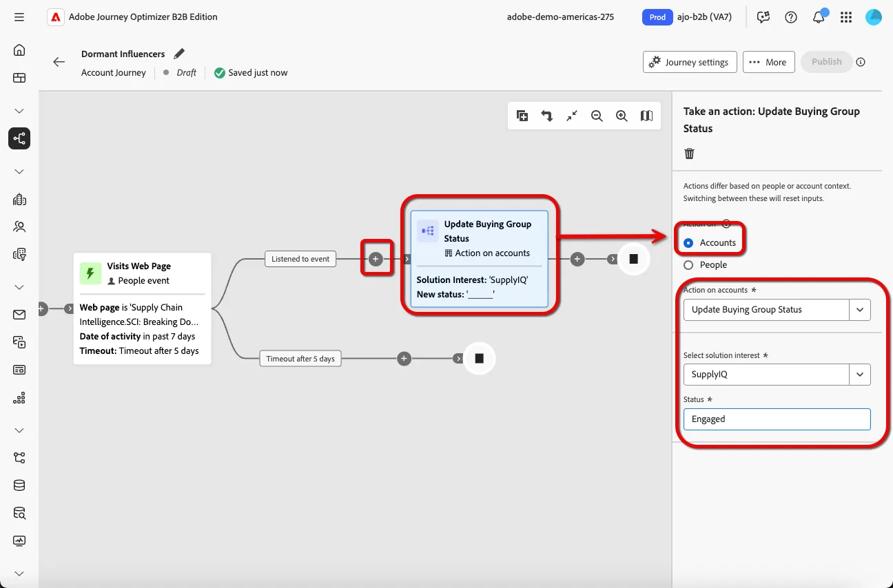Open the database search icon in the sidebar
Viewport: 893px width, 588px height.
click(x=19, y=513)
